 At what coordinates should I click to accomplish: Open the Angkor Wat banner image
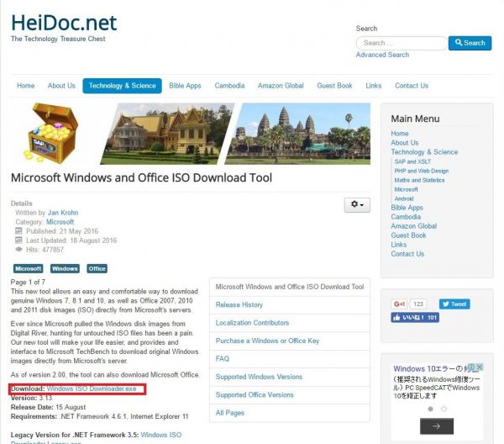tap(297, 134)
